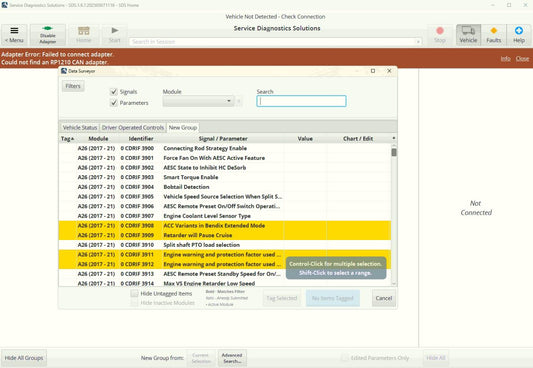Check Edited Parameters Only
This screenshot has height=368, width=533.
tap(345, 358)
